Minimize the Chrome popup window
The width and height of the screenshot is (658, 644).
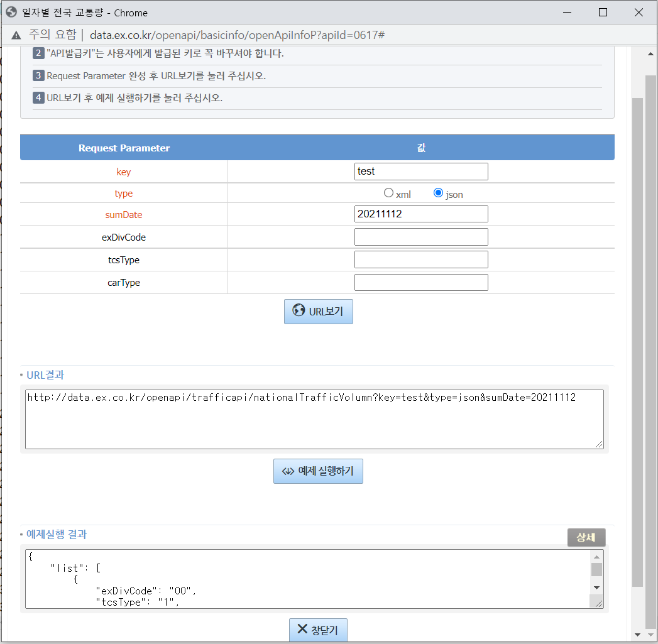(568, 13)
